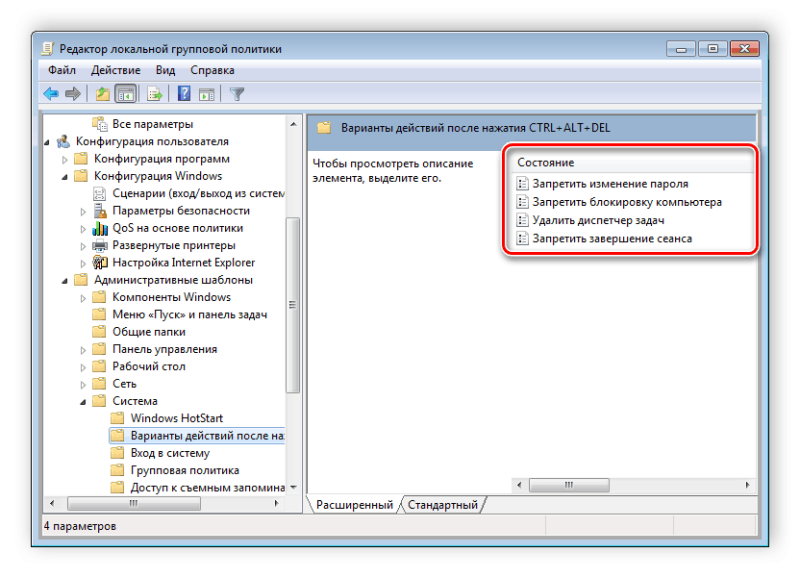
Task: Click the policy icon beside Запретить завершение сеанса
Action: (x=522, y=238)
